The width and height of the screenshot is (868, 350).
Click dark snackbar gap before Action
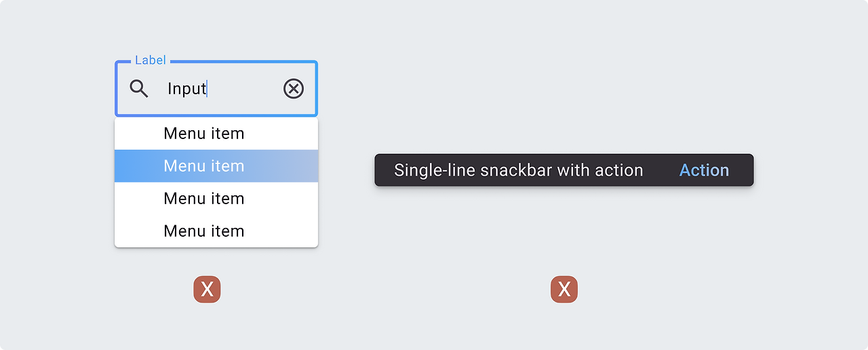(661, 170)
